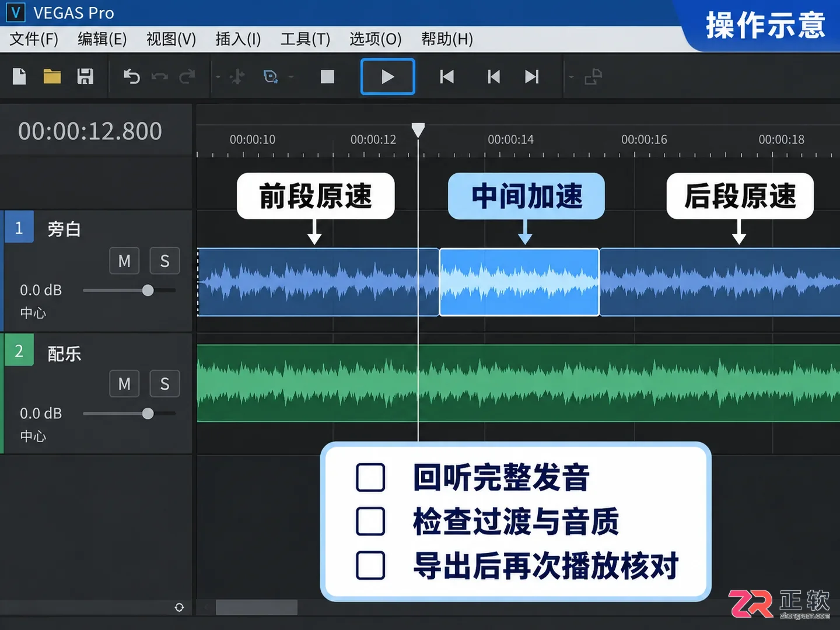The height and width of the screenshot is (630, 840).
Task: Click the horizontal scrollbar thumb under the timeline
Action: (x=257, y=607)
